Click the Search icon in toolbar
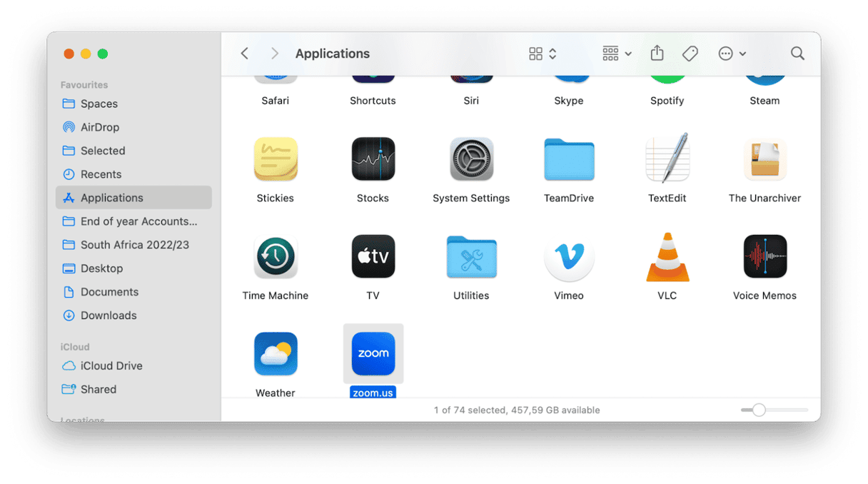This screenshot has height=484, width=868. click(x=797, y=54)
